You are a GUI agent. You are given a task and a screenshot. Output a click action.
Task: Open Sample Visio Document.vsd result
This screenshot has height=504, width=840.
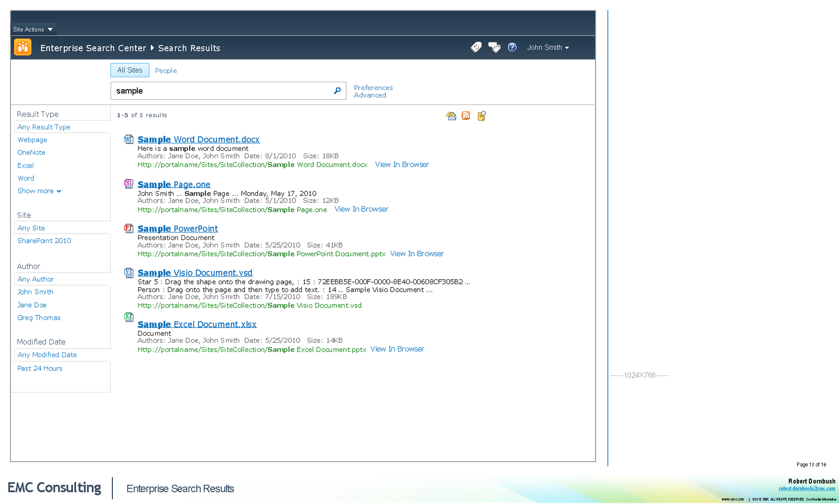coord(195,273)
